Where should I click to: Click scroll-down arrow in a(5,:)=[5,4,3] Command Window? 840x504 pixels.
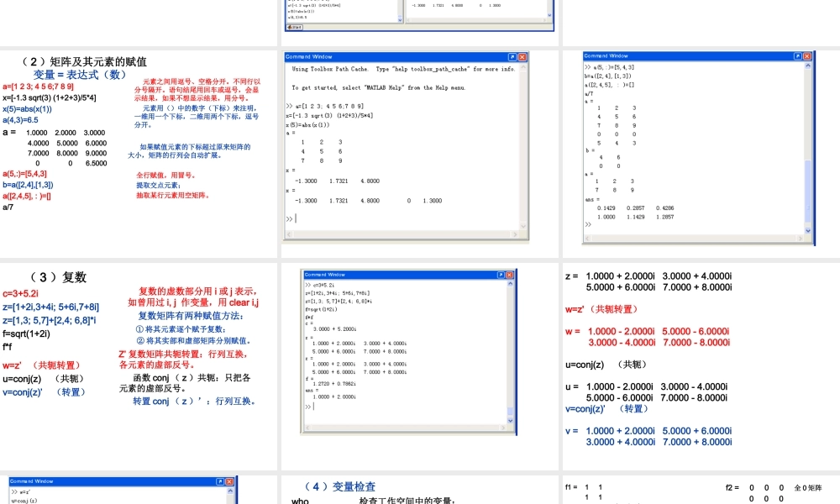[x=808, y=230]
